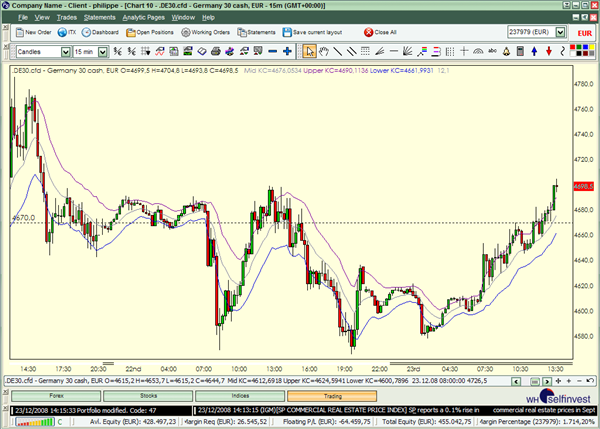Screen dimensions: 600x429
Task: Open Working Orders list
Action: tap(205, 33)
